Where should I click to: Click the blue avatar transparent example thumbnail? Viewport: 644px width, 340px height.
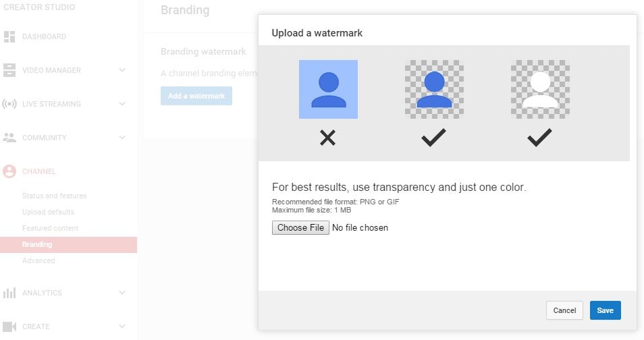tap(434, 89)
